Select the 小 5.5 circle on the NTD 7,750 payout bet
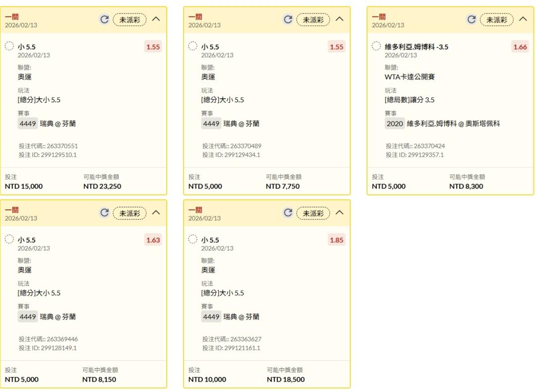 193,46
